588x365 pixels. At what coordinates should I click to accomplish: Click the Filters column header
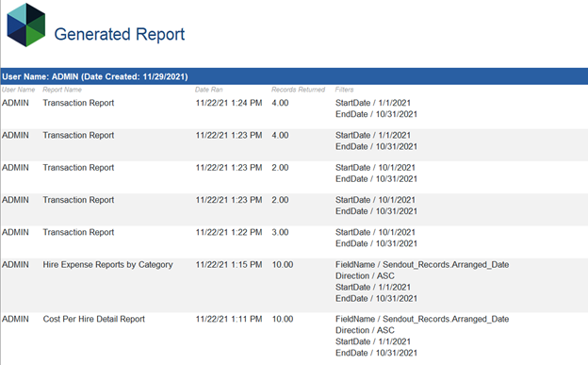coord(344,90)
